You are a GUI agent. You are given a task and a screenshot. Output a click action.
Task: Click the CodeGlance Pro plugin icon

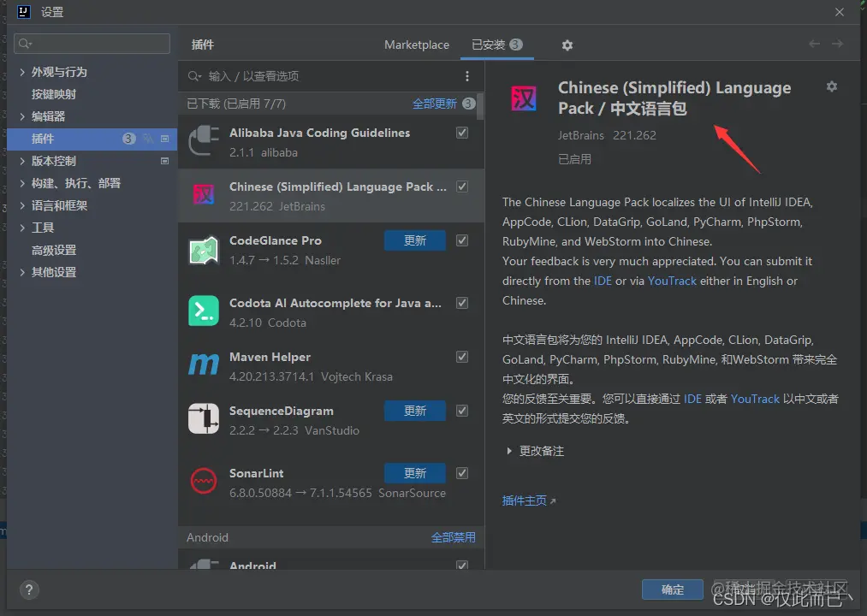coord(204,251)
